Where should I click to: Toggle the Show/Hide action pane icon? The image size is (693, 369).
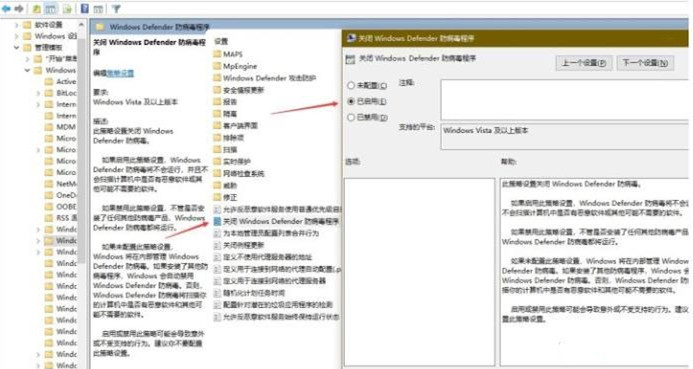click(98, 9)
